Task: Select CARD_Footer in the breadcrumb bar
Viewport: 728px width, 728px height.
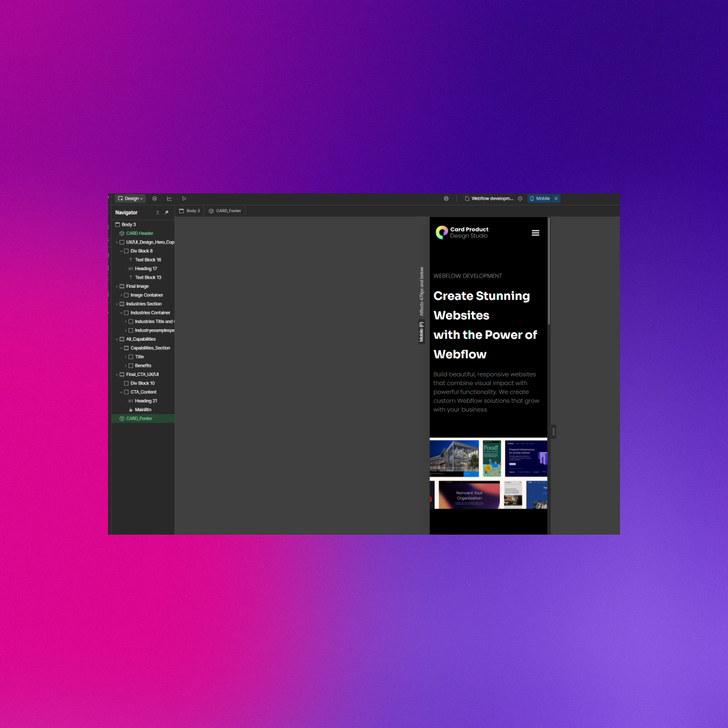Action: pos(225,211)
